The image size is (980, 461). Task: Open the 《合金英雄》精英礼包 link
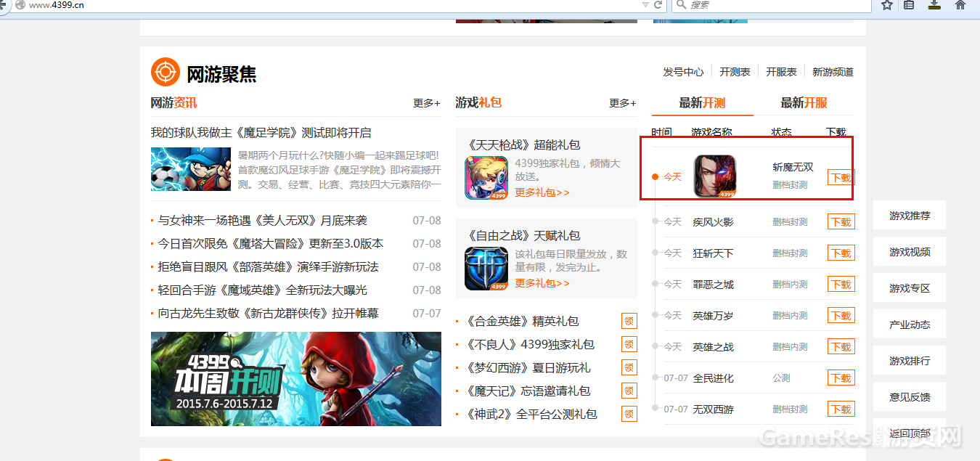coord(520,322)
